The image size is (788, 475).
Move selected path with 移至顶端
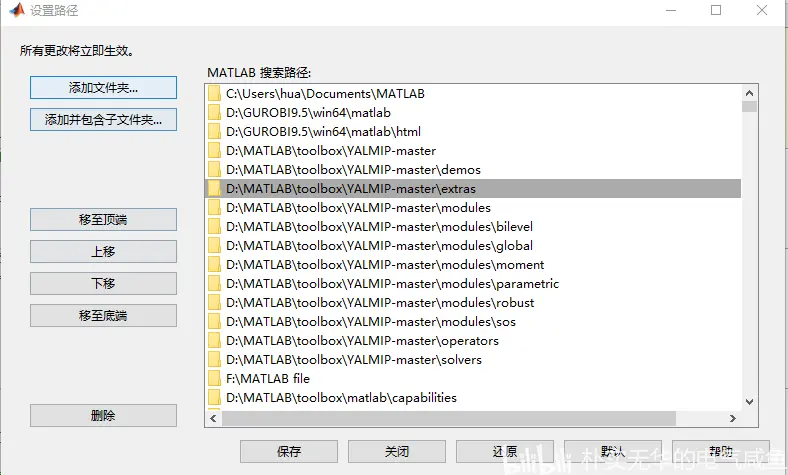point(104,220)
